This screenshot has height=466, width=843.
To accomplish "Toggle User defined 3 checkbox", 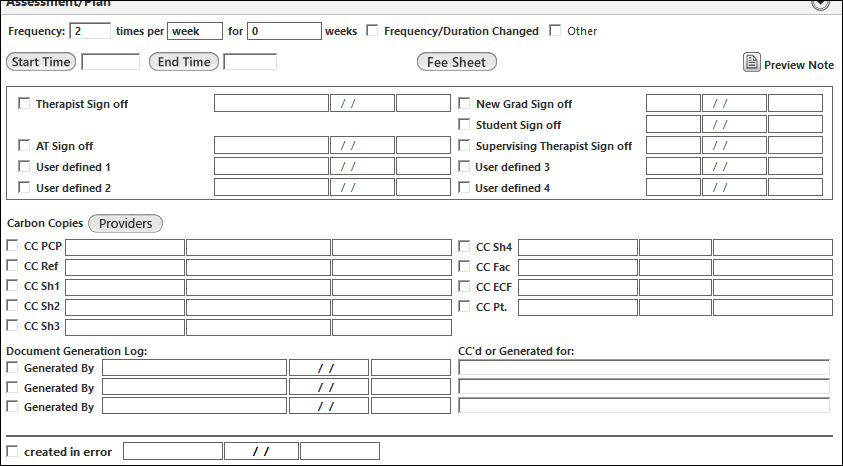I will [x=464, y=166].
